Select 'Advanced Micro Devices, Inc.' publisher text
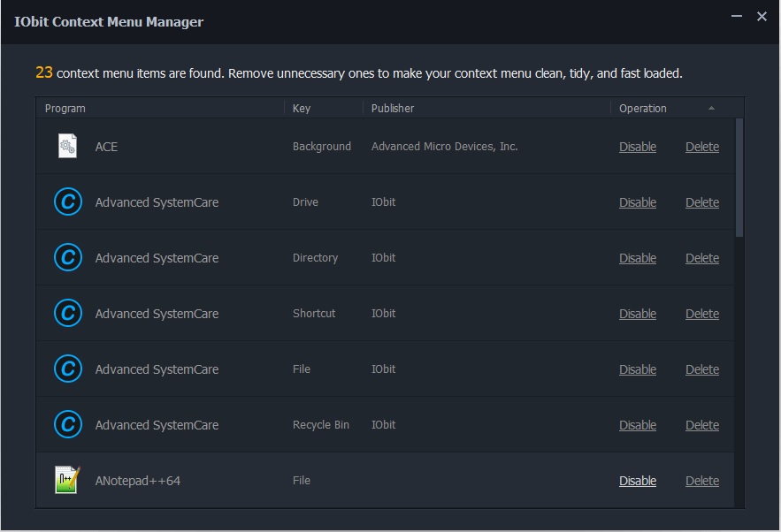 [444, 147]
